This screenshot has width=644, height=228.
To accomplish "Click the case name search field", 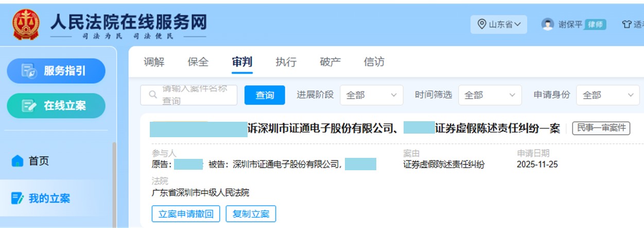I will (x=189, y=95).
